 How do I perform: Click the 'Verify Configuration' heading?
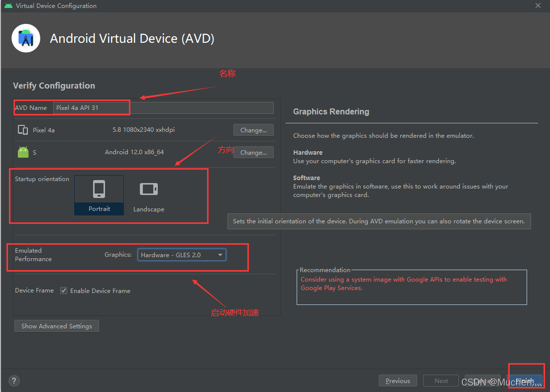pos(54,86)
